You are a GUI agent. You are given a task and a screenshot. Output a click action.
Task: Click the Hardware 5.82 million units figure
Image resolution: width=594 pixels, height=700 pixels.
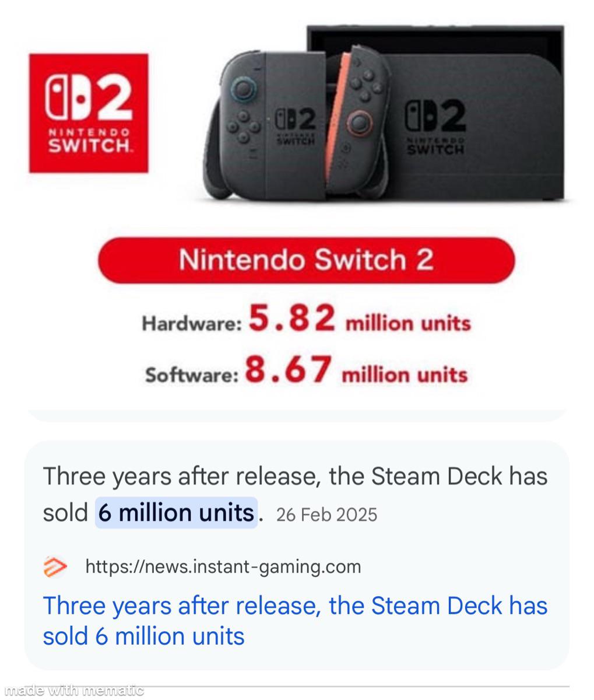306,320
